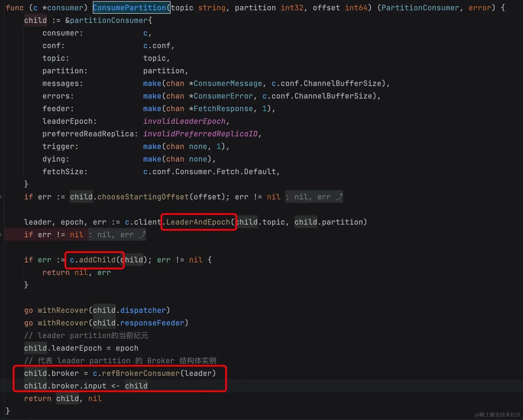Click the invalidLeaderEpoch constant
523x420 pixels.
[184, 121]
